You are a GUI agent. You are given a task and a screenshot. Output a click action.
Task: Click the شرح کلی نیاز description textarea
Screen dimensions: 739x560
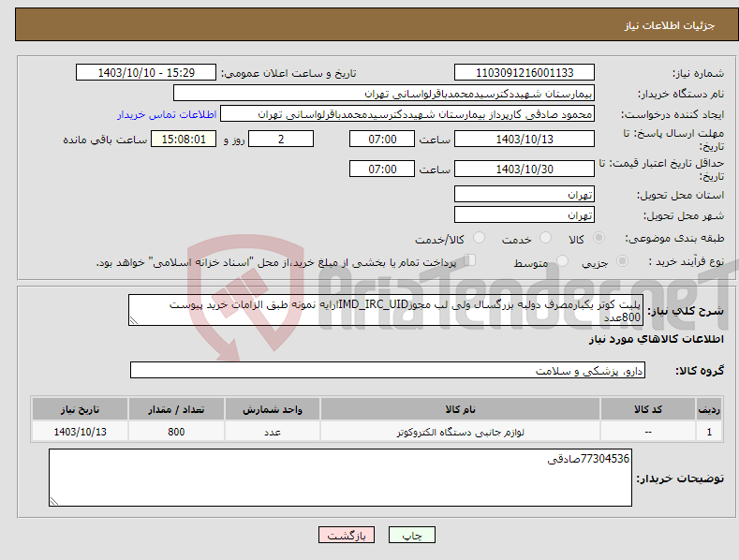tap(386, 310)
